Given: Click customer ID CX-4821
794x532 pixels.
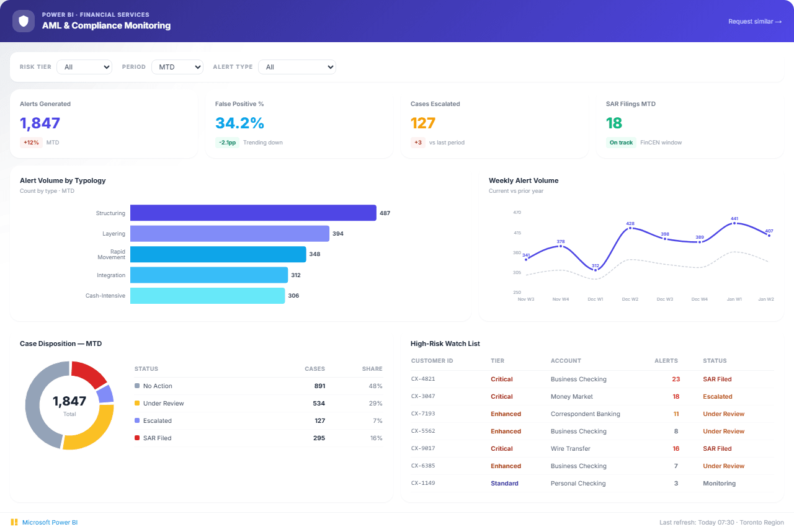Looking at the screenshot, I should tap(423, 379).
